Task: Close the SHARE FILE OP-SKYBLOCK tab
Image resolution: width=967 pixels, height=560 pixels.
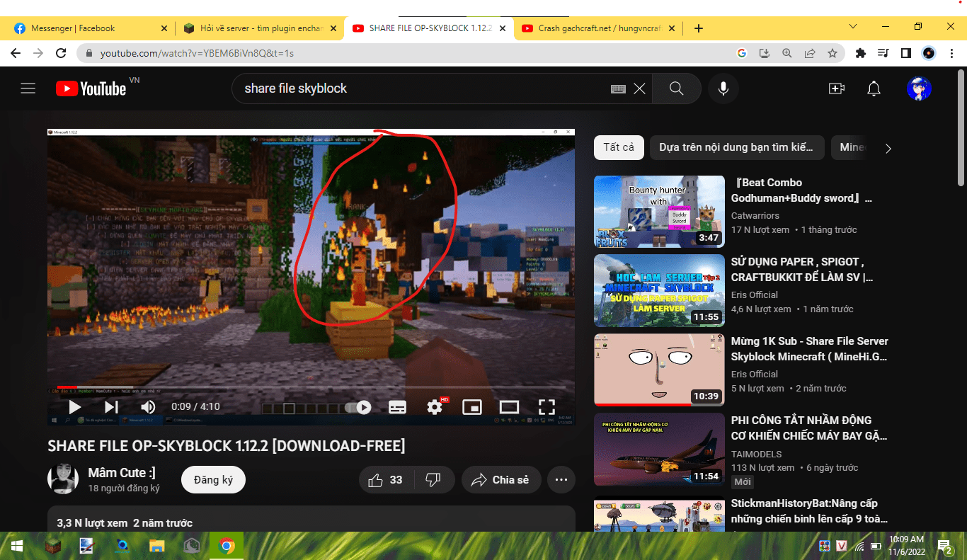Action: point(503,28)
